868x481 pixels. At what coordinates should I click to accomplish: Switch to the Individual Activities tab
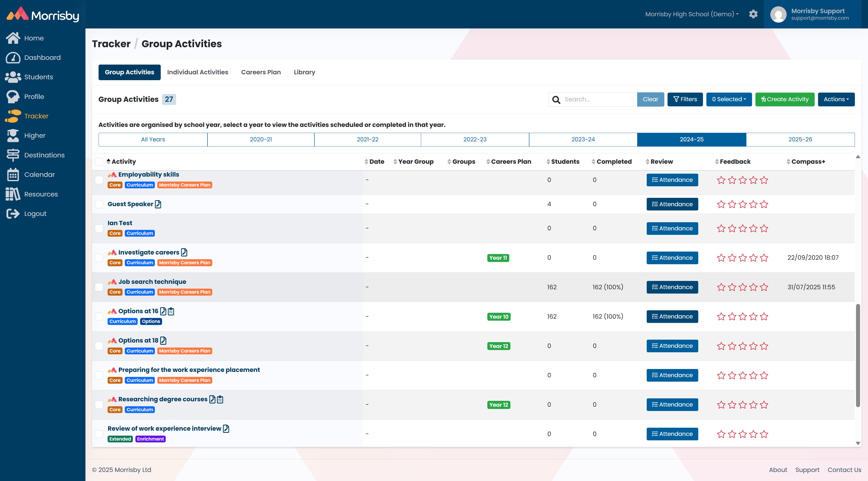coord(198,72)
